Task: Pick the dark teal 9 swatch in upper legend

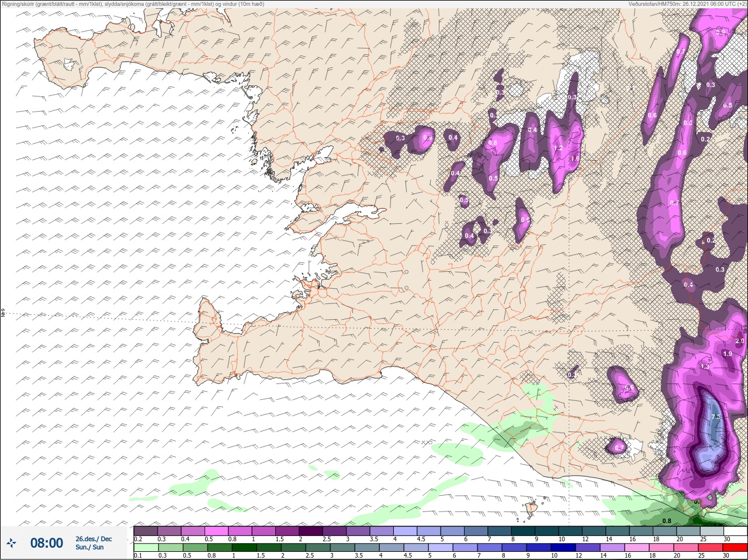Action: pos(547,531)
